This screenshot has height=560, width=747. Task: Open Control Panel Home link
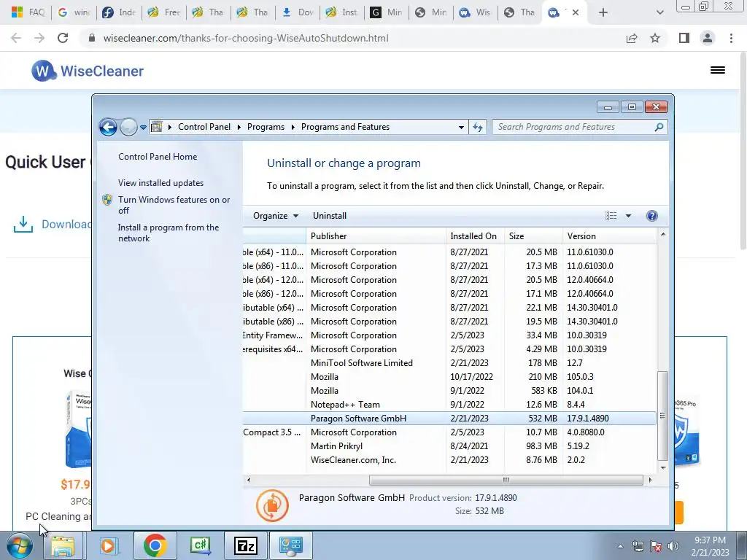(158, 156)
